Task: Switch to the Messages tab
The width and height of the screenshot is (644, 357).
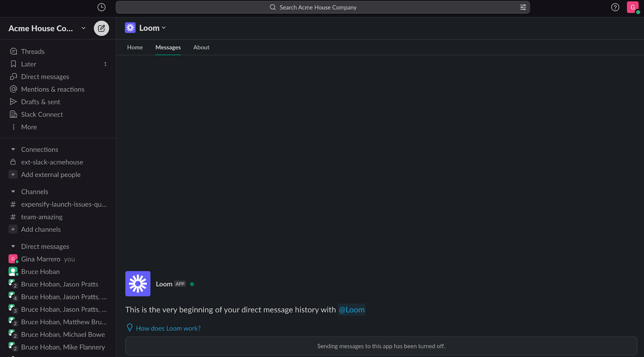Action: pyautogui.click(x=168, y=47)
